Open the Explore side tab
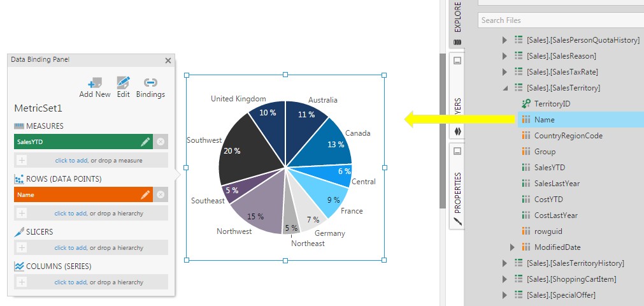 (457, 22)
